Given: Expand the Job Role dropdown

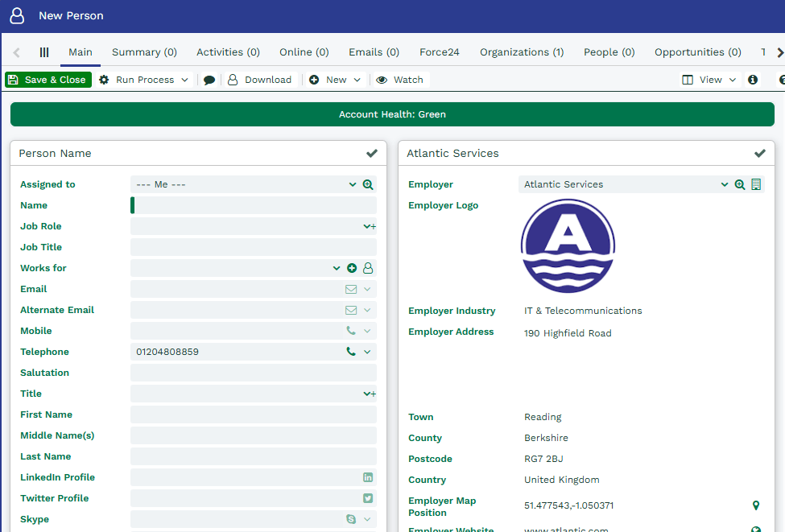Looking at the screenshot, I should [367, 226].
